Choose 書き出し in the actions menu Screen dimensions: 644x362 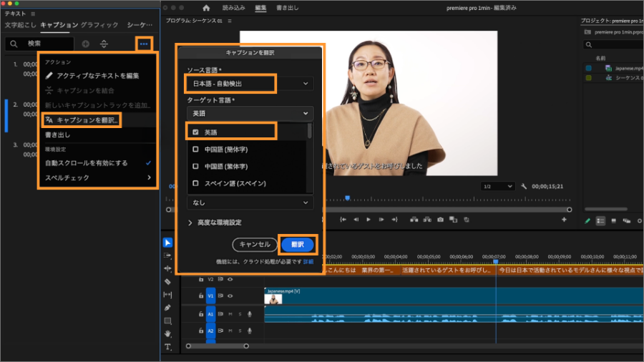[x=98, y=134]
